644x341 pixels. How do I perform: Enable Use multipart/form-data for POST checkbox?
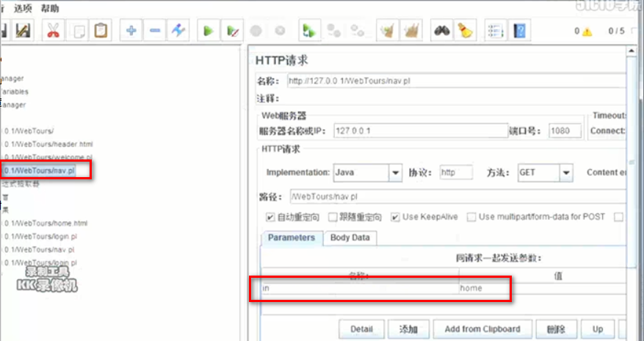471,217
